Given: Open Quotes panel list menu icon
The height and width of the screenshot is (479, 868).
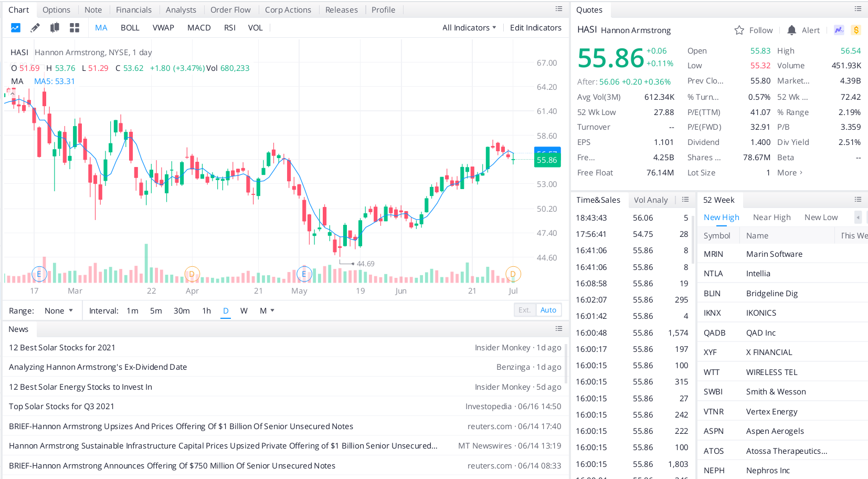Looking at the screenshot, I should pos(858,9).
